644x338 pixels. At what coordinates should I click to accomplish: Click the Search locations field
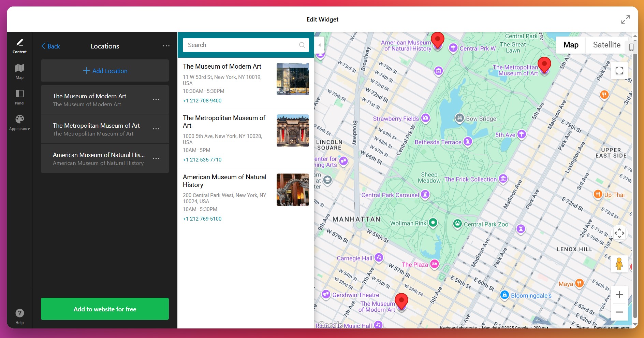pyautogui.click(x=242, y=45)
